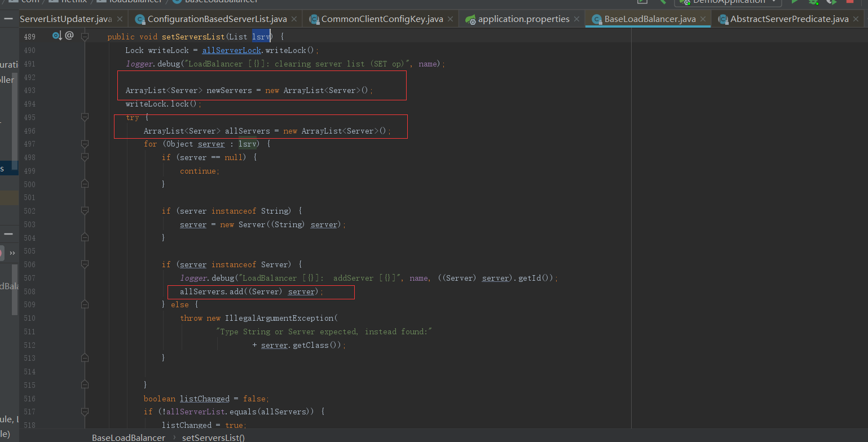
Task: Click the else fold marker at line 509
Action: tap(85, 304)
